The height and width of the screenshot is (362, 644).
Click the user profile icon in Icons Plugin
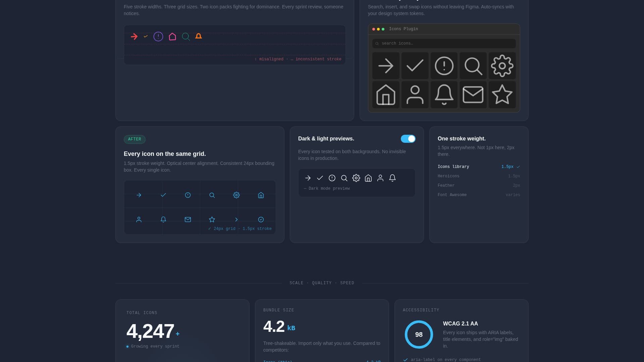[415, 95]
